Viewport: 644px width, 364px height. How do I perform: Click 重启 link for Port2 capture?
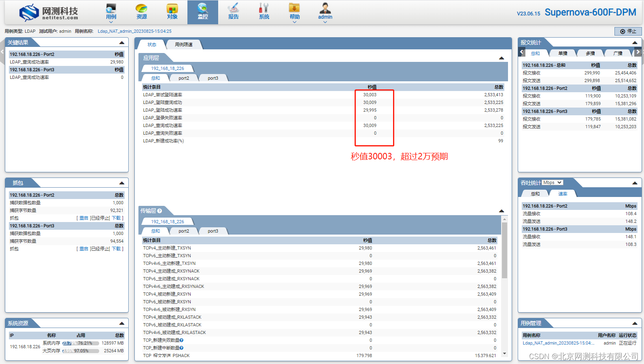[x=83, y=218]
